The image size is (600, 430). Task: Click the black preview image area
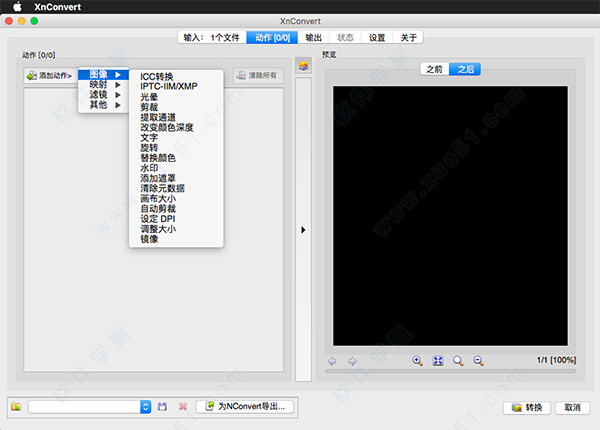[x=450, y=216]
